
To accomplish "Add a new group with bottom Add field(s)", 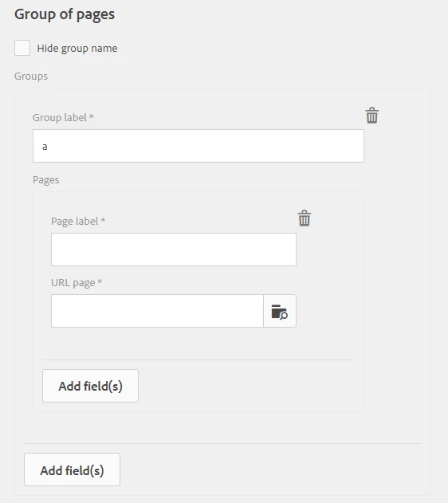I will tap(73, 470).
